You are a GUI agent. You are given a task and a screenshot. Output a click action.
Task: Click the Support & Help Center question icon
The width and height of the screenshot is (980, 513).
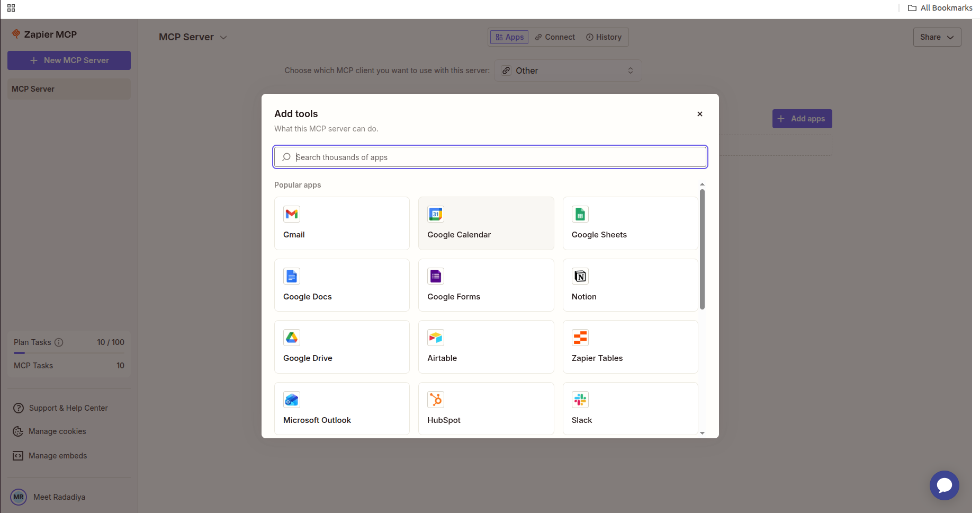pos(19,408)
